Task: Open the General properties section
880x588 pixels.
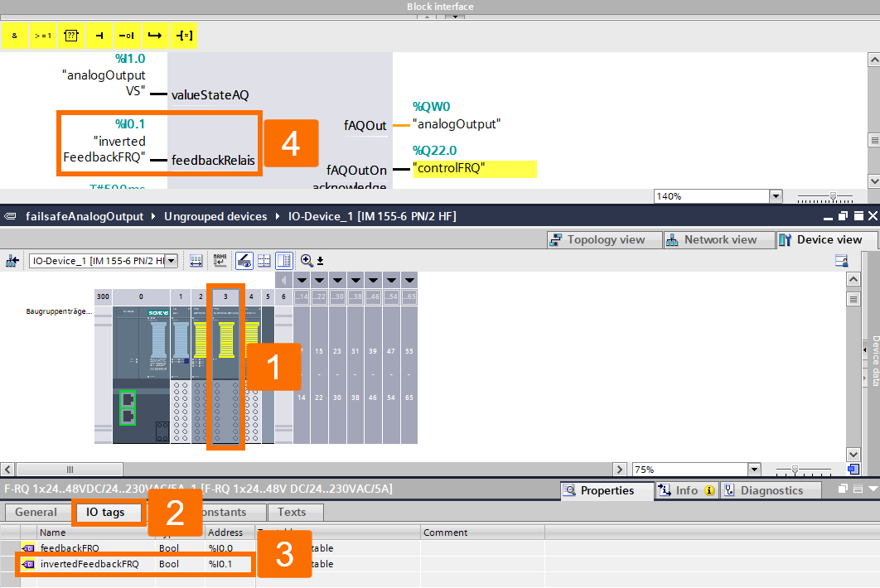Action: [x=38, y=512]
